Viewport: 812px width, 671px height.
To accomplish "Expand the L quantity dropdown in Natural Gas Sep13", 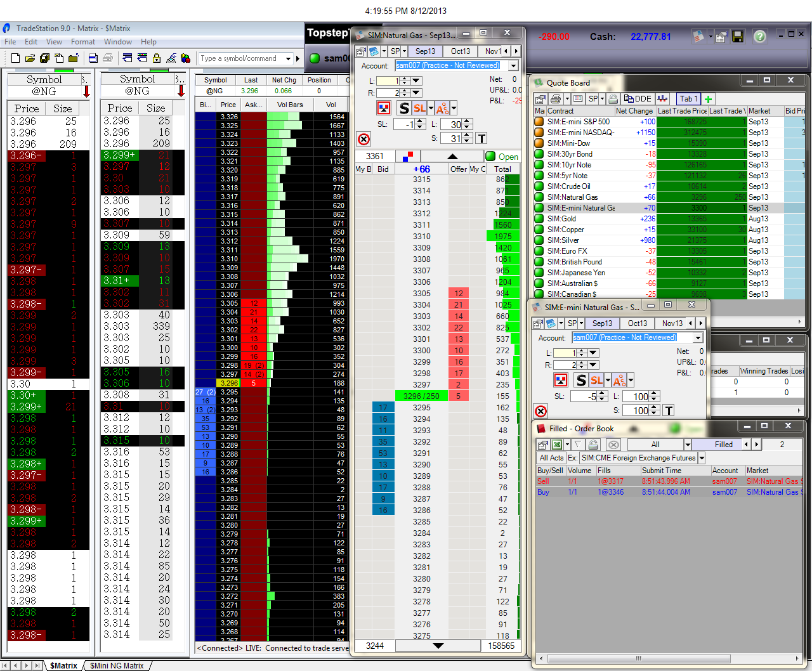I will 416,81.
